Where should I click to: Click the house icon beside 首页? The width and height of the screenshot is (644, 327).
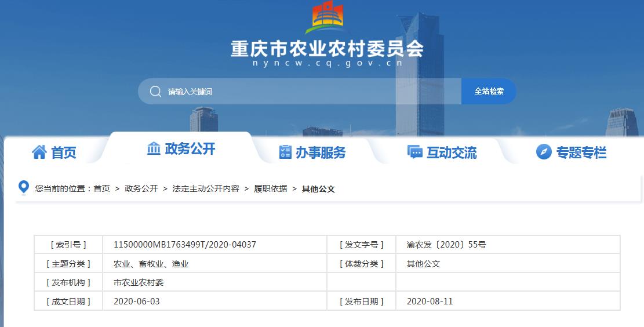(x=39, y=152)
